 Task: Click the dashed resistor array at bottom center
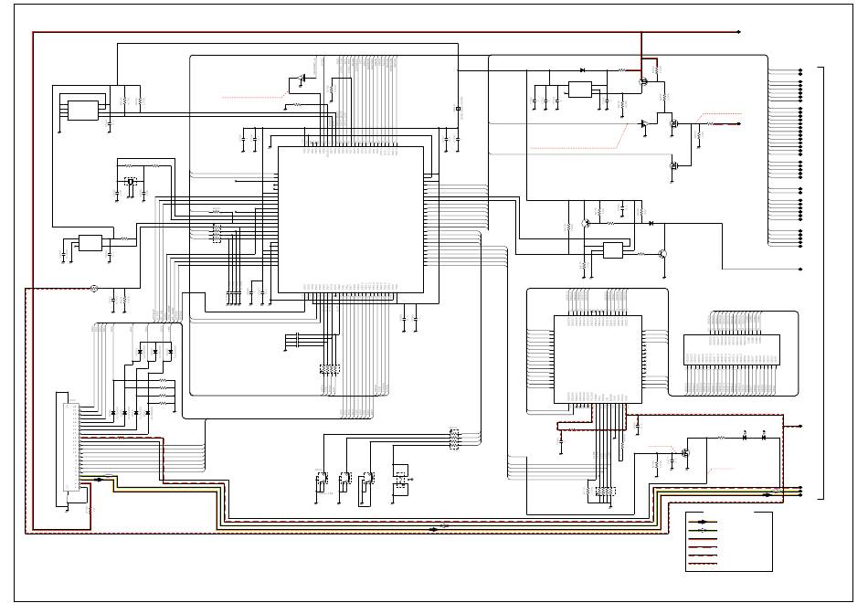click(x=454, y=439)
